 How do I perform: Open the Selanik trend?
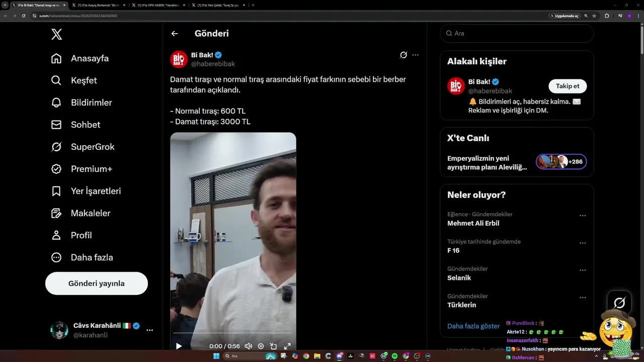point(459,278)
